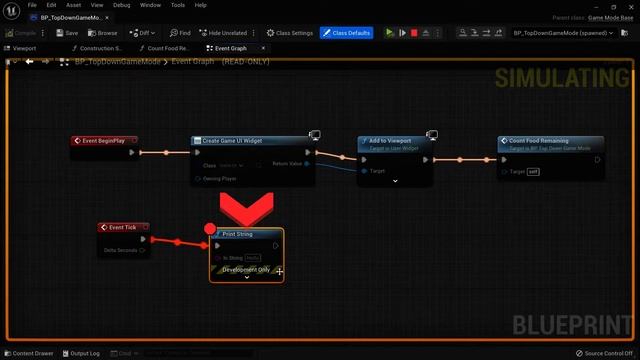Click the red breakpoint on Print String
This screenshot has height=360, width=640.
(210, 229)
